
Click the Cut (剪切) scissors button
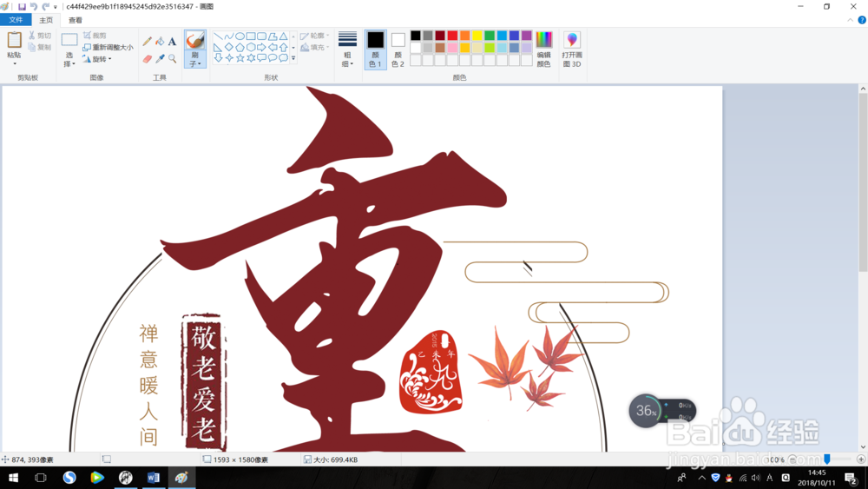(40, 36)
